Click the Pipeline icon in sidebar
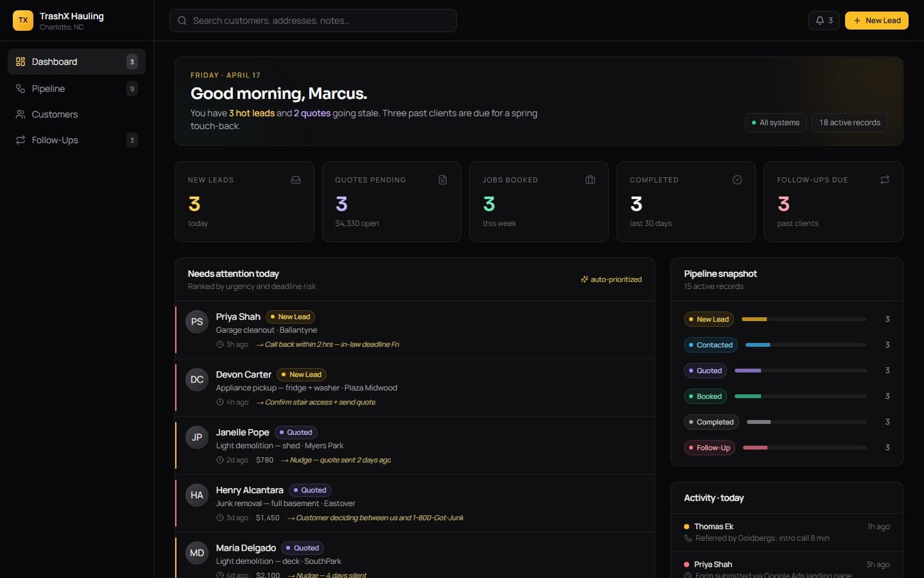Viewport: 924px width, 578px height. [21, 89]
